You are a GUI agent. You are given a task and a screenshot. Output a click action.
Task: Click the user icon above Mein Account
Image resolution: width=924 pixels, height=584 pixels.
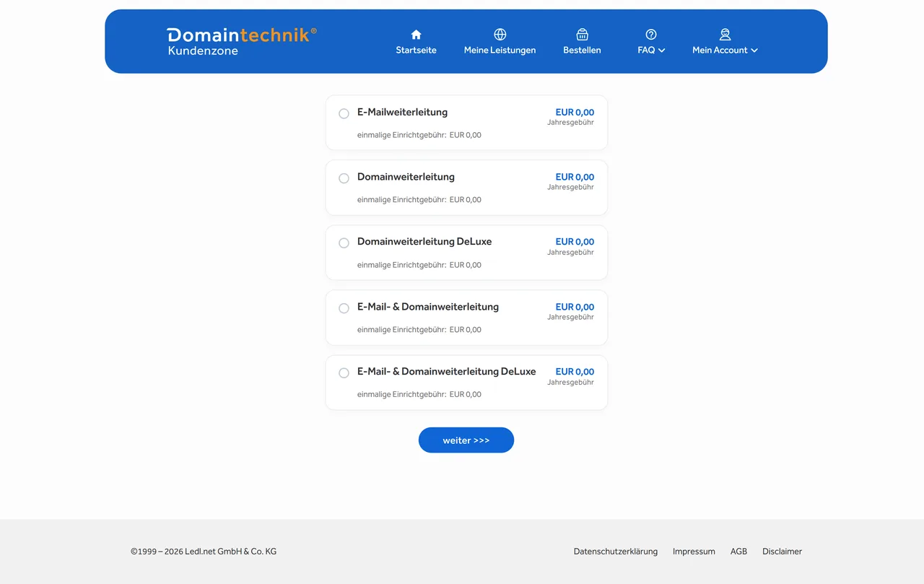725,35
